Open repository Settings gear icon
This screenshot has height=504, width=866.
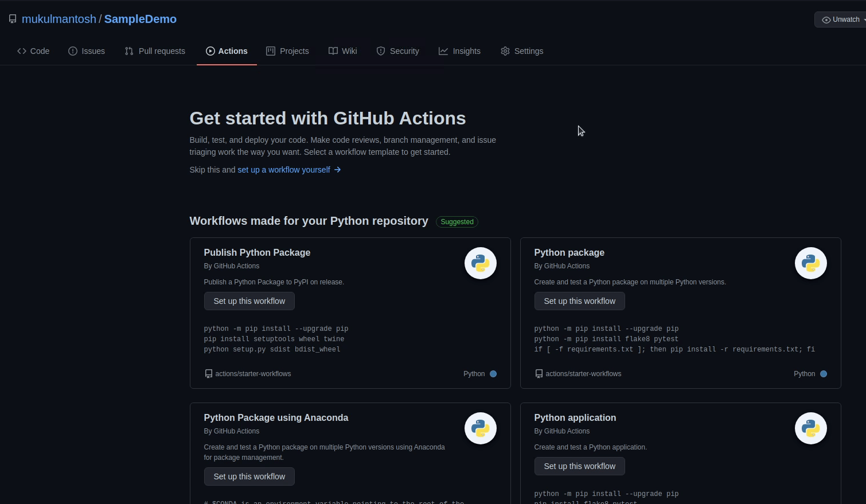pyautogui.click(x=505, y=51)
